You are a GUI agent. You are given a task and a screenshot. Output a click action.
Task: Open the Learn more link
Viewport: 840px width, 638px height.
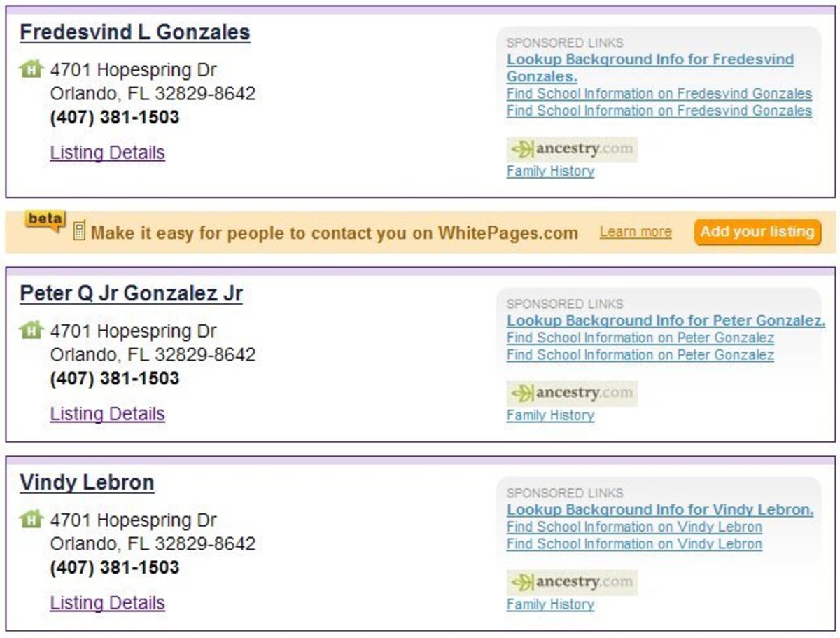click(635, 232)
